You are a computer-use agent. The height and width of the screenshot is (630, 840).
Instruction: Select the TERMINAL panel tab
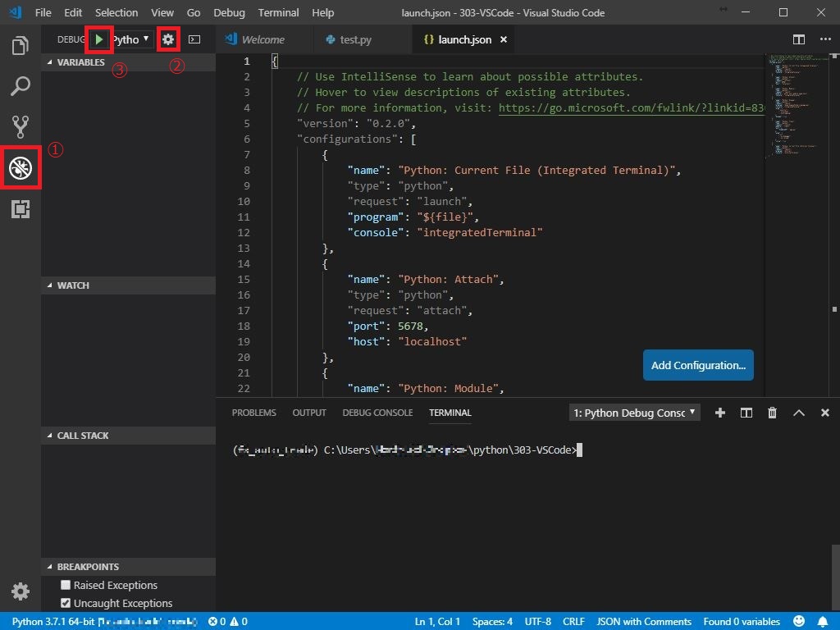pyautogui.click(x=450, y=413)
